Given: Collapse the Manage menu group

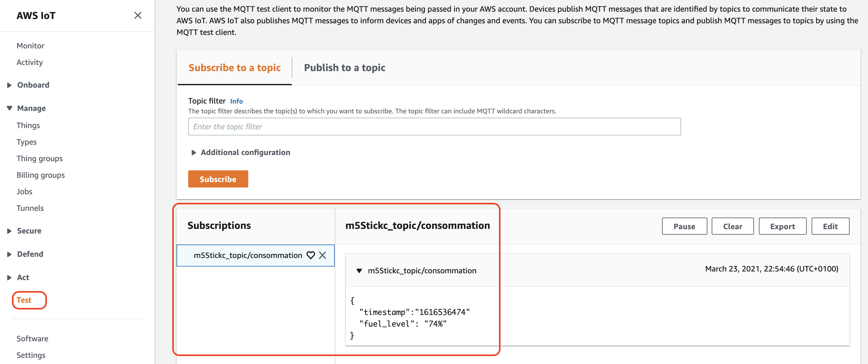Looking at the screenshot, I should (10, 108).
